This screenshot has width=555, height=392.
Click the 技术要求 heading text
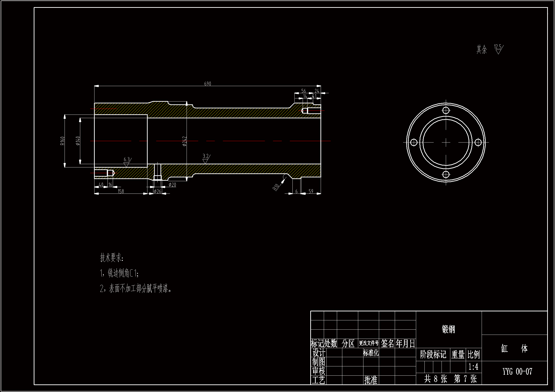tap(112, 258)
